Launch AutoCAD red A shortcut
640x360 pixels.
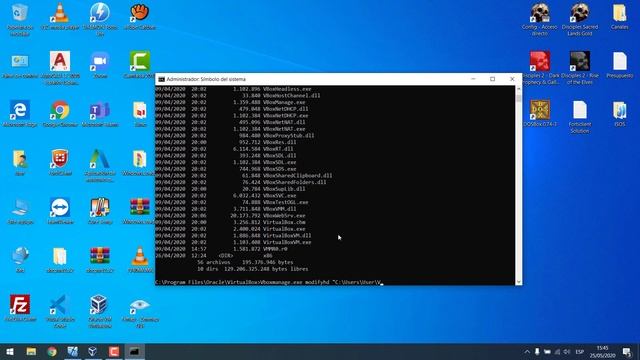tap(60, 67)
